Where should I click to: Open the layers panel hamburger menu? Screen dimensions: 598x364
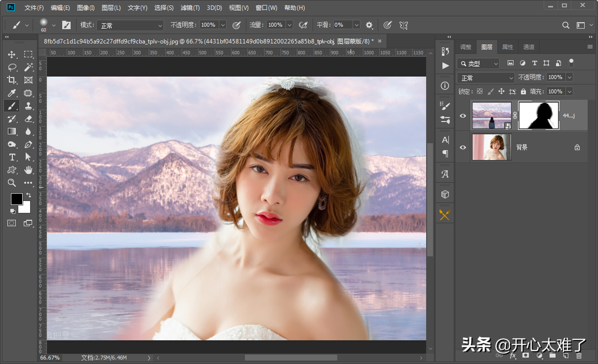590,47
